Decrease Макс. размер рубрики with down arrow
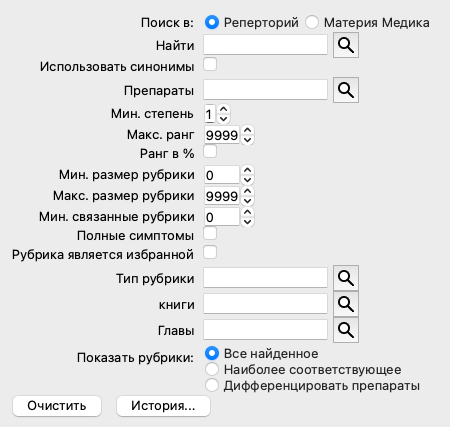Viewport: 450px width, 427px height. coord(247,201)
